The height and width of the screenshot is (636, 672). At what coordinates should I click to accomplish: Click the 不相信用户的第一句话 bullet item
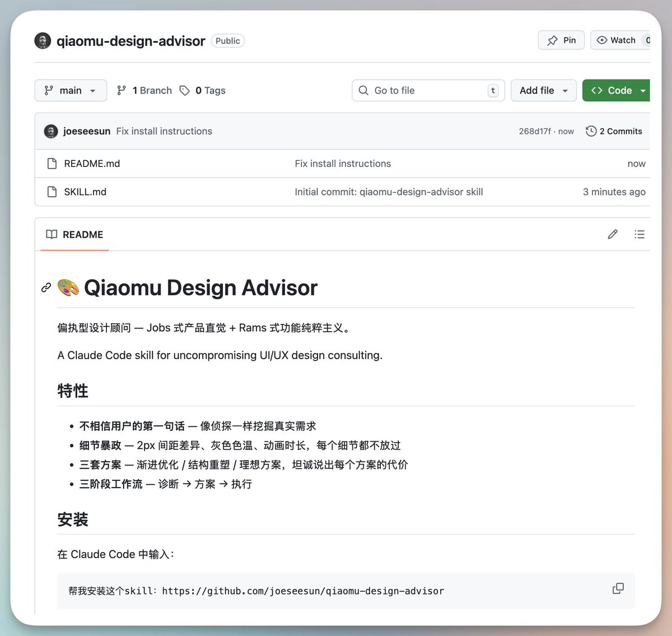(198, 426)
